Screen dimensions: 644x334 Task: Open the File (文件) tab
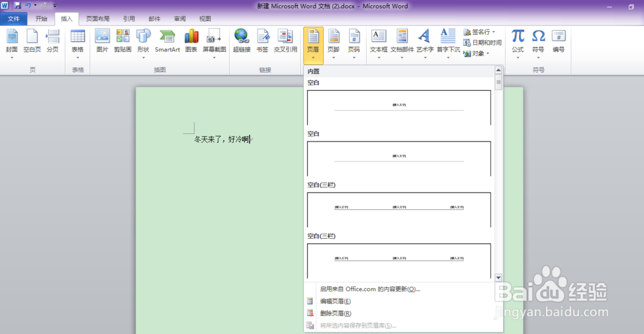pos(14,19)
